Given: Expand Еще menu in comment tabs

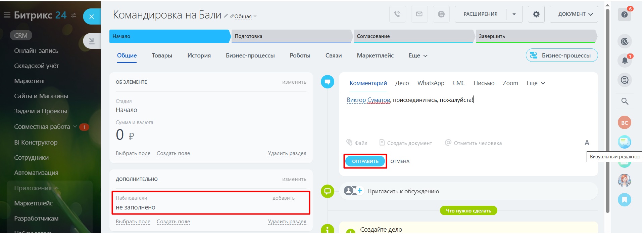Looking at the screenshot, I should coord(536,83).
